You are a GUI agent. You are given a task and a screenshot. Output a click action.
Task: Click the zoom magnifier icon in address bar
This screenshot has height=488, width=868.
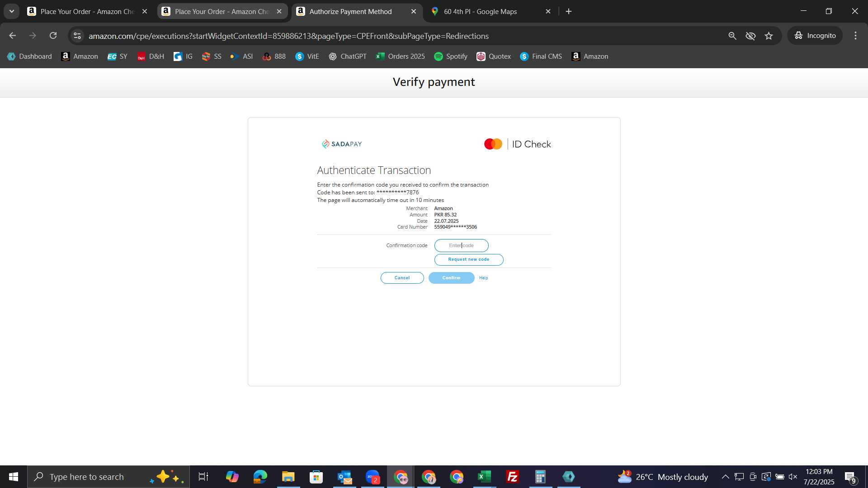pyautogui.click(x=732, y=36)
